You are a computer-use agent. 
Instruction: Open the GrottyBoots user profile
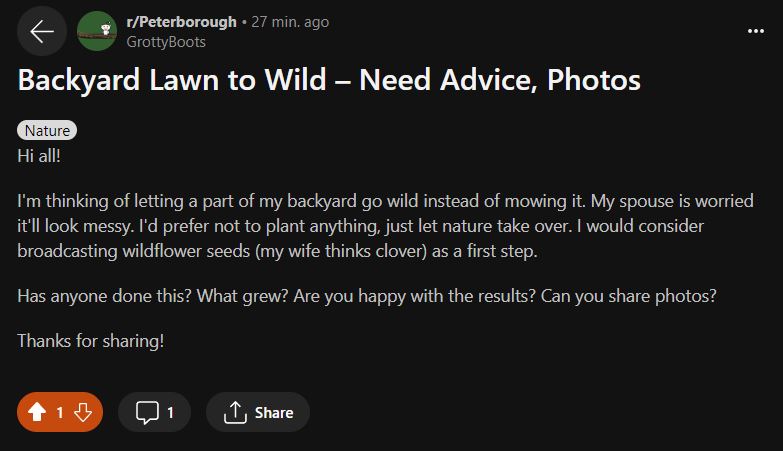(166, 42)
